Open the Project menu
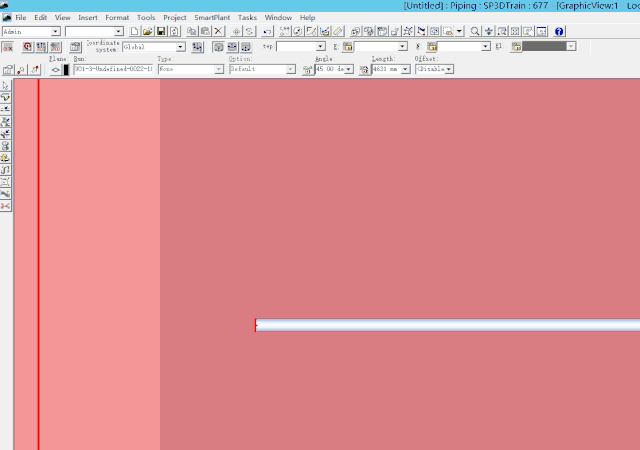 click(x=175, y=18)
